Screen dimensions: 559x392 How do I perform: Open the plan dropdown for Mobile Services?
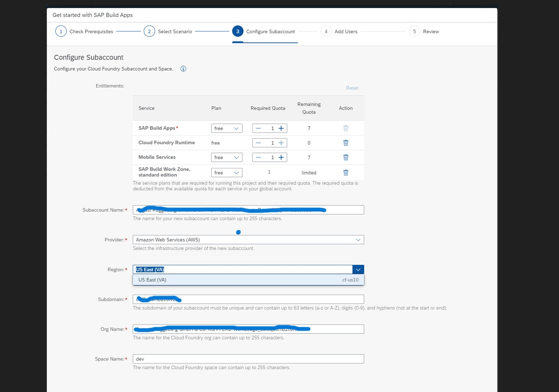226,157
